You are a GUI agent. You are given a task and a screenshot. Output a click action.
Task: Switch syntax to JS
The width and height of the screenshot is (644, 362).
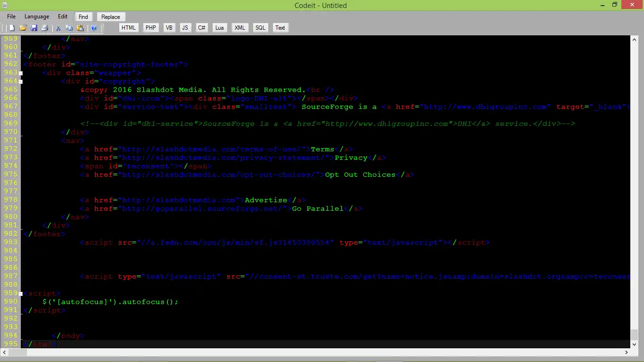pos(185,28)
